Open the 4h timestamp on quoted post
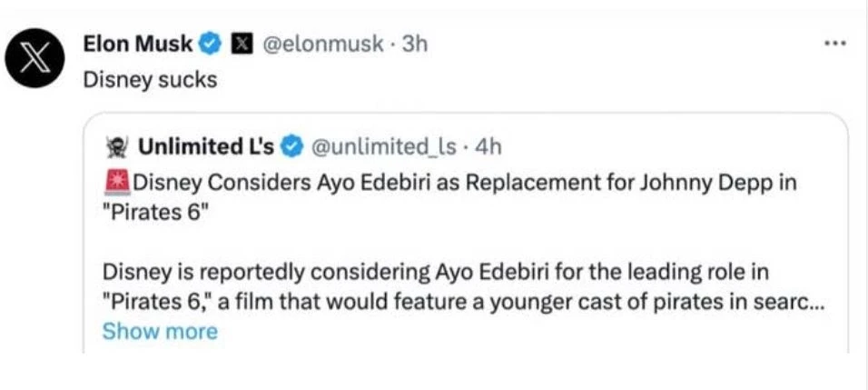868x390 pixels. (x=488, y=146)
